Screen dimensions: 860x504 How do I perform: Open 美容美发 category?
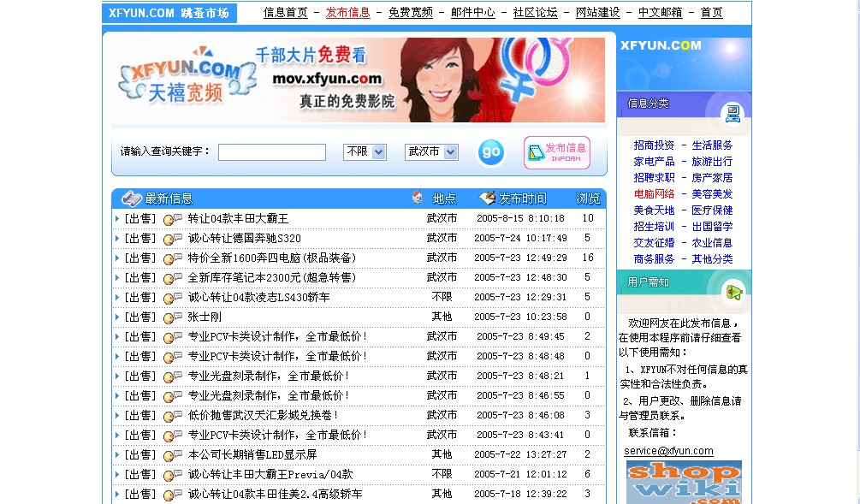712,194
